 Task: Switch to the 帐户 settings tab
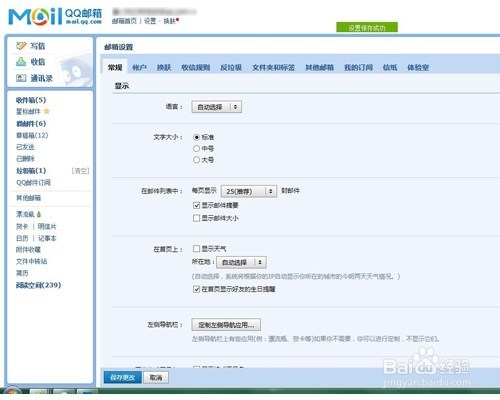139,68
